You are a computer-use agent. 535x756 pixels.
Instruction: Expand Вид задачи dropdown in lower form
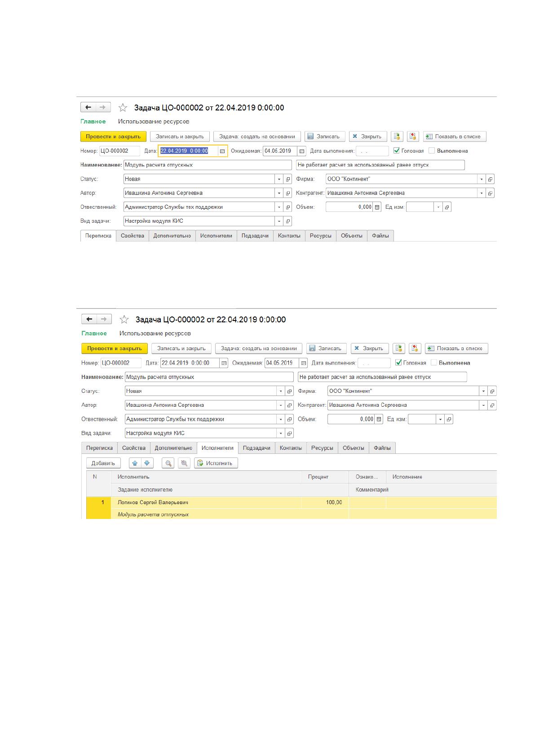281,433
